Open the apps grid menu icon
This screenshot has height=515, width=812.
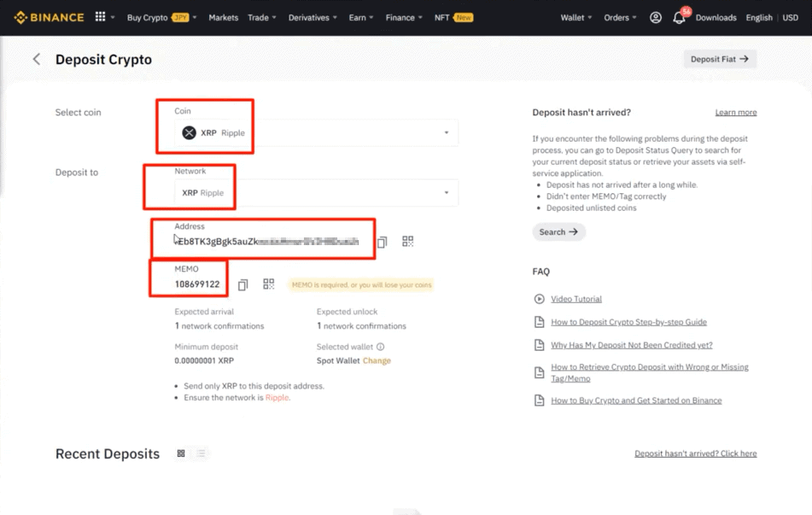tap(101, 17)
